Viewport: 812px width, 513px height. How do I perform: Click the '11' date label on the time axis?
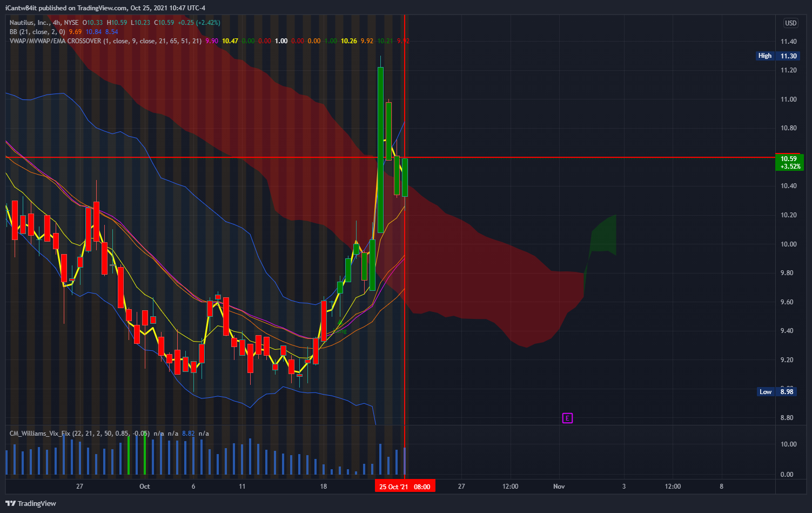click(242, 487)
